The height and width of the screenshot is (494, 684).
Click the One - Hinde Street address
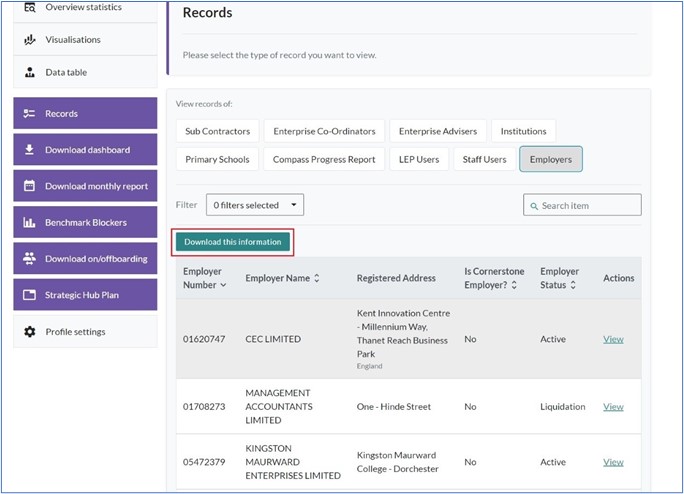tap(393, 407)
